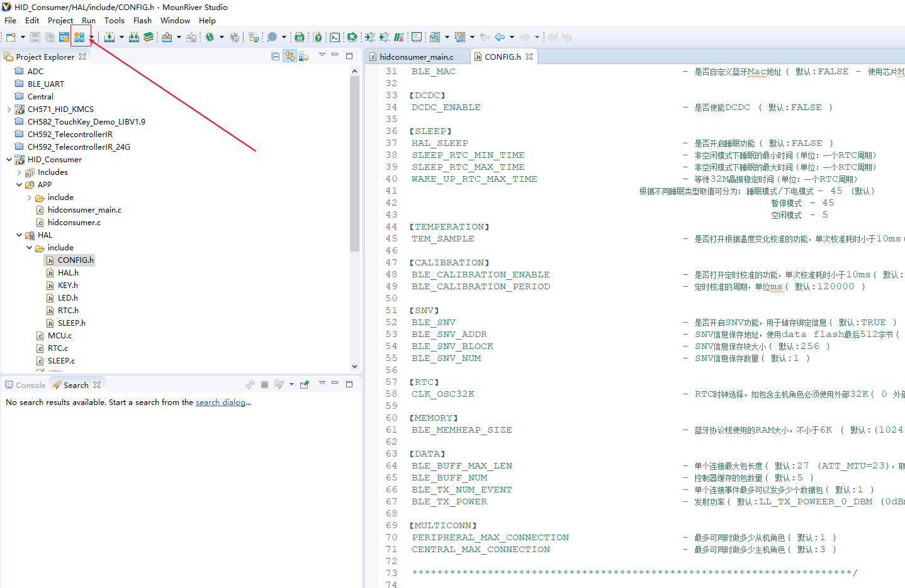Click the Rebuild double-arrow icon
905x588 pixels.
134,37
